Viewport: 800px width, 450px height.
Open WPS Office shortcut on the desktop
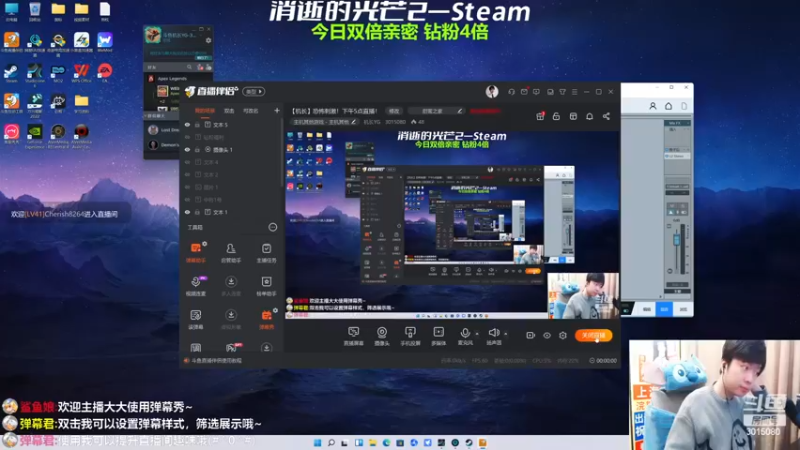81,72
